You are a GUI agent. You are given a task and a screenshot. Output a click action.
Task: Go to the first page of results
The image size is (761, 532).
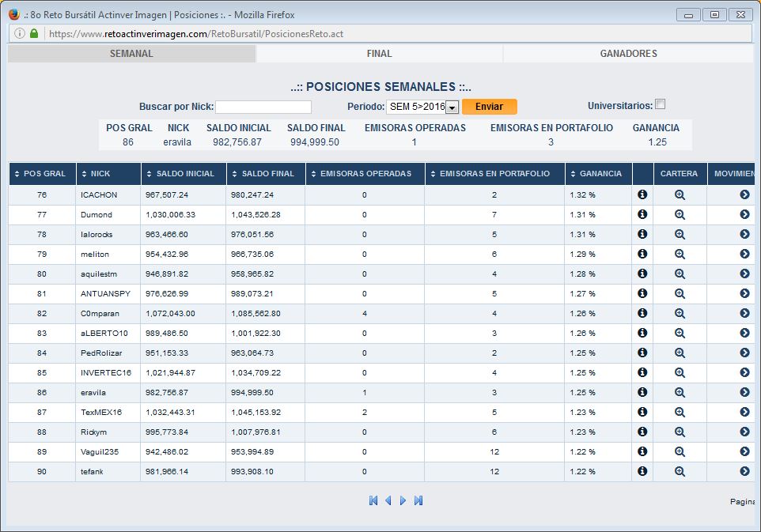point(373,500)
